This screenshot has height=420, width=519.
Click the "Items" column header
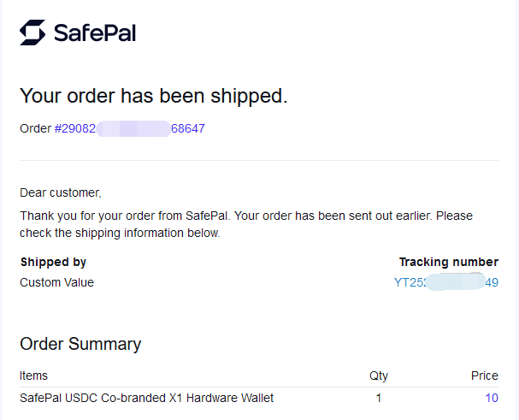34,376
